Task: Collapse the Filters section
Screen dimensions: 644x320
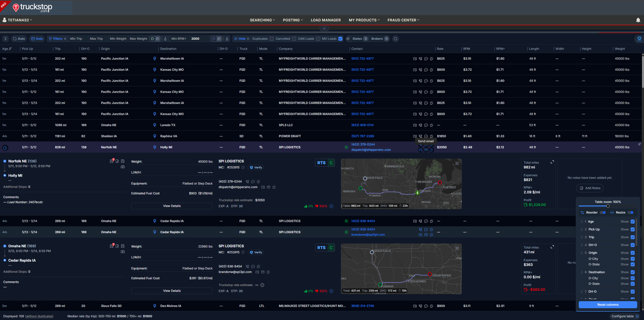Action: 65,39
